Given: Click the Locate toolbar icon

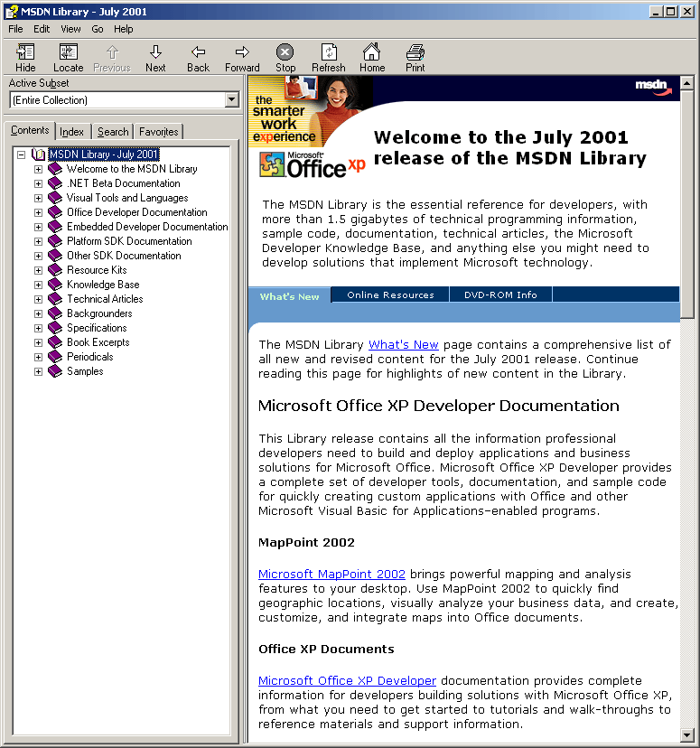Looking at the screenshot, I should (68, 52).
